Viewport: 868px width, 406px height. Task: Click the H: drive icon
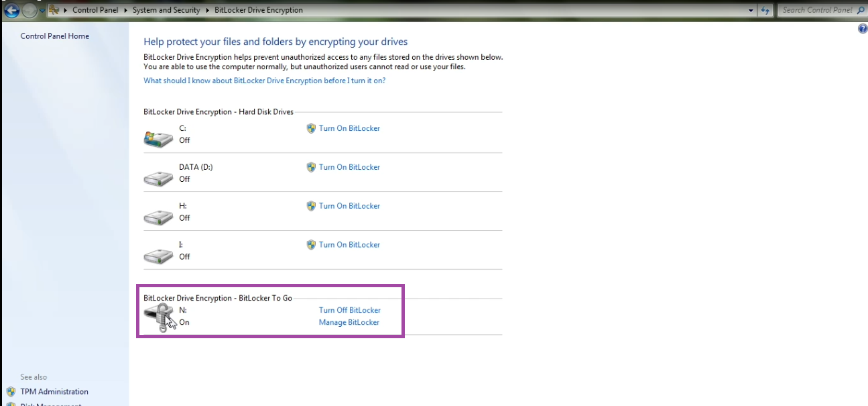click(158, 217)
